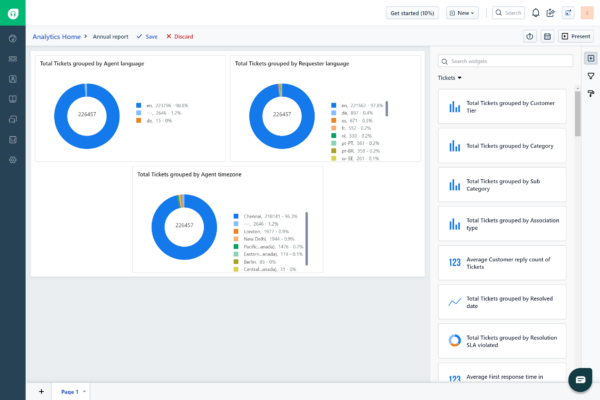Open the tickets sidebar icon

pyautogui.click(x=13, y=59)
